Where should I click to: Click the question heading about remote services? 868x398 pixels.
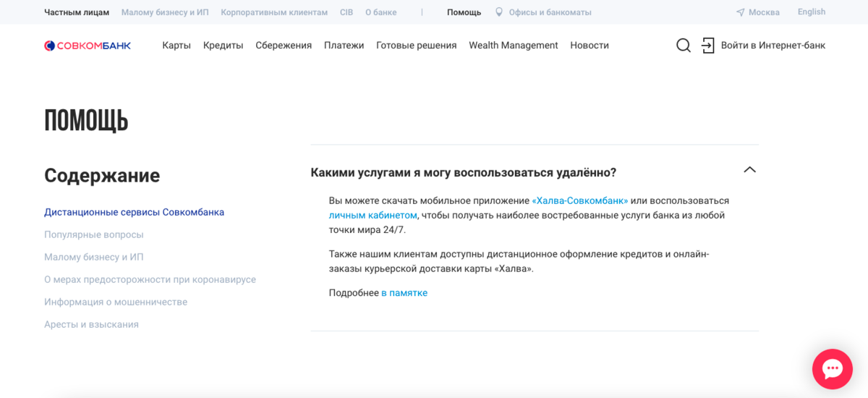[464, 172]
